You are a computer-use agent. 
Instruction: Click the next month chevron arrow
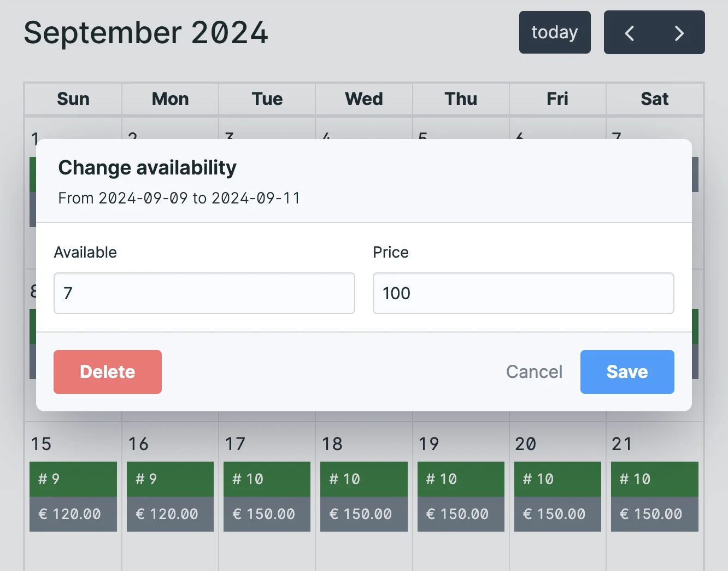[x=679, y=33]
